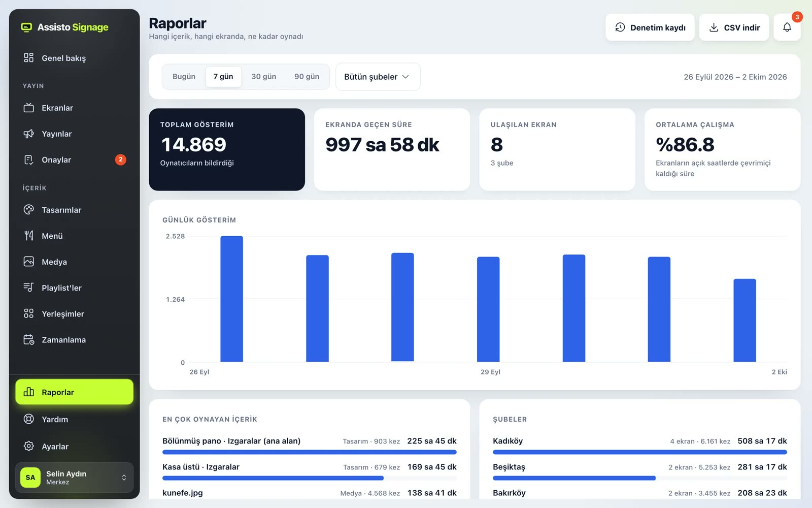Select the 7 gün time range

(x=223, y=77)
